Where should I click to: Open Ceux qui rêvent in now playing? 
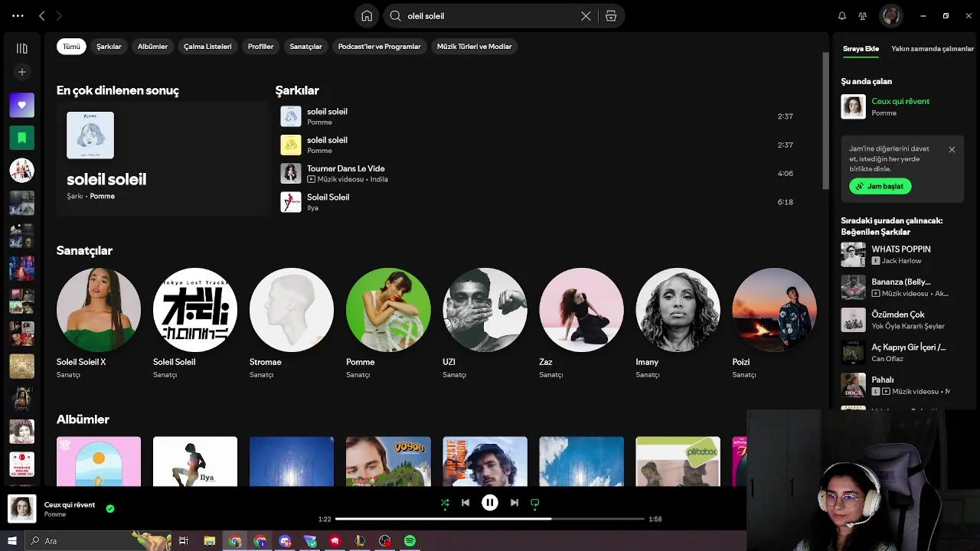point(900,101)
